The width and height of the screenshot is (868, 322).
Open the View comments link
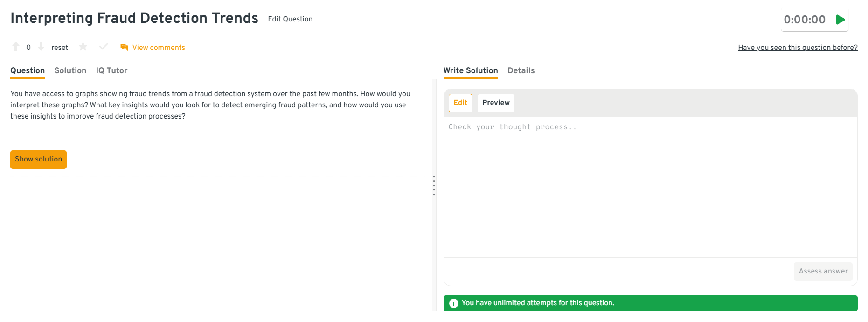coord(159,48)
